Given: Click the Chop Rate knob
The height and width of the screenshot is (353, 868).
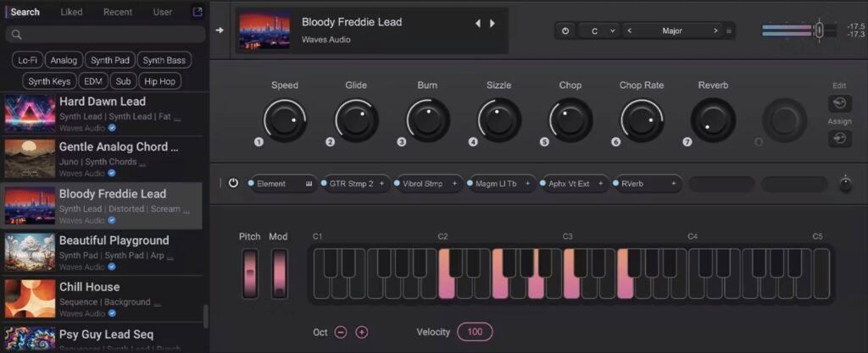Looking at the screenshot, I should pos(642,120).
